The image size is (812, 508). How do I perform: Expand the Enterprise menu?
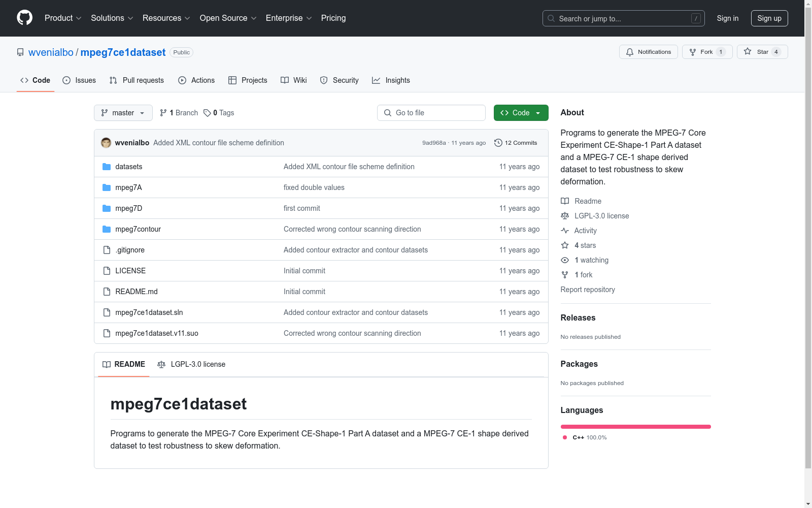point(289,18)
